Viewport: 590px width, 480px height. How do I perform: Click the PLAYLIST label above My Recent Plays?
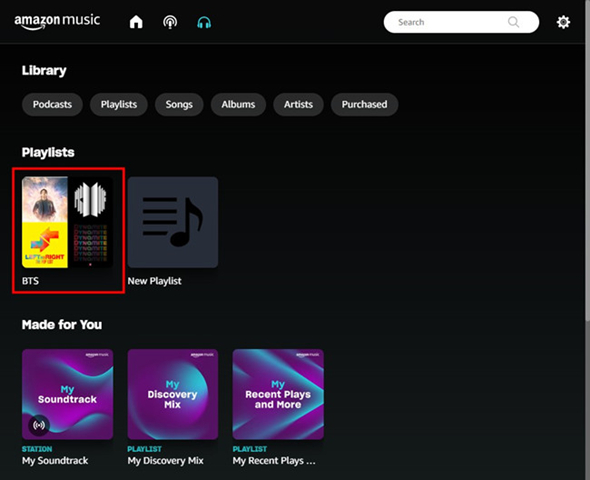click(x=250, y=449)
